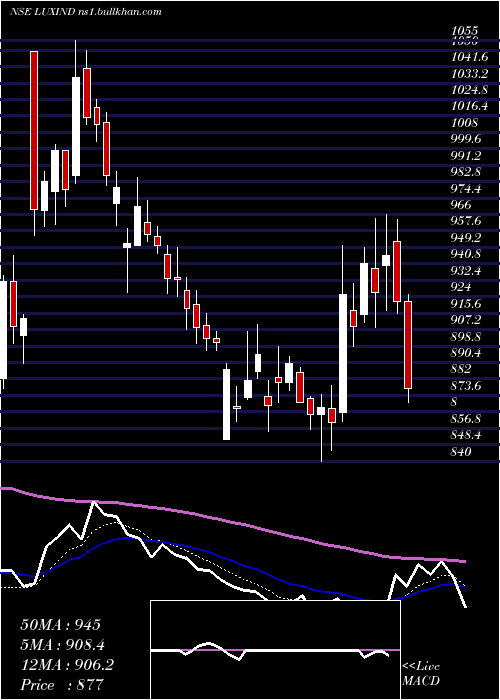Viewport: 500px width, 700px height.
Task: Click the tallest red candle near 1041
Action: [x=34, y=130]
